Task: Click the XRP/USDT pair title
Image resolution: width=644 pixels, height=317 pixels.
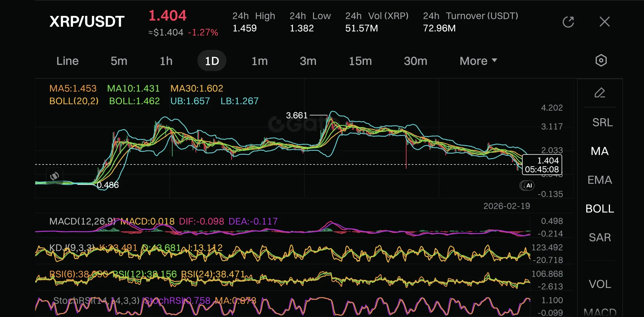Action: pos(87,22)
